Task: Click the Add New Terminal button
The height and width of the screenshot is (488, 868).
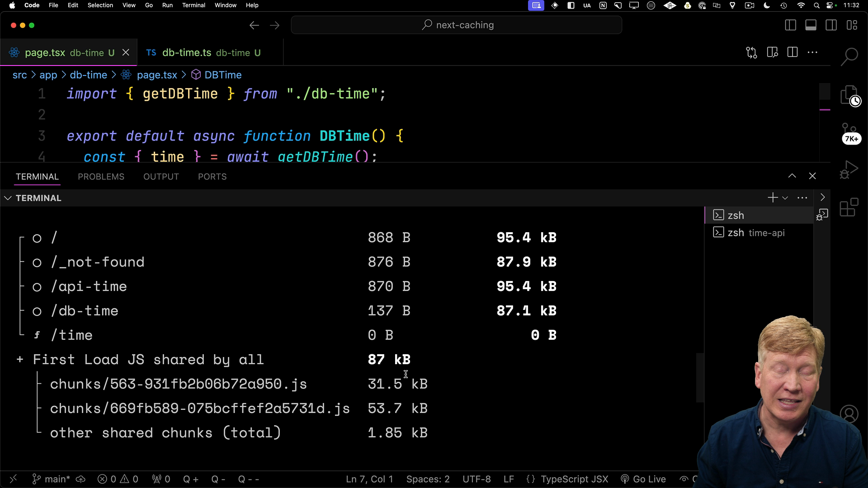Action: (773, 197)
